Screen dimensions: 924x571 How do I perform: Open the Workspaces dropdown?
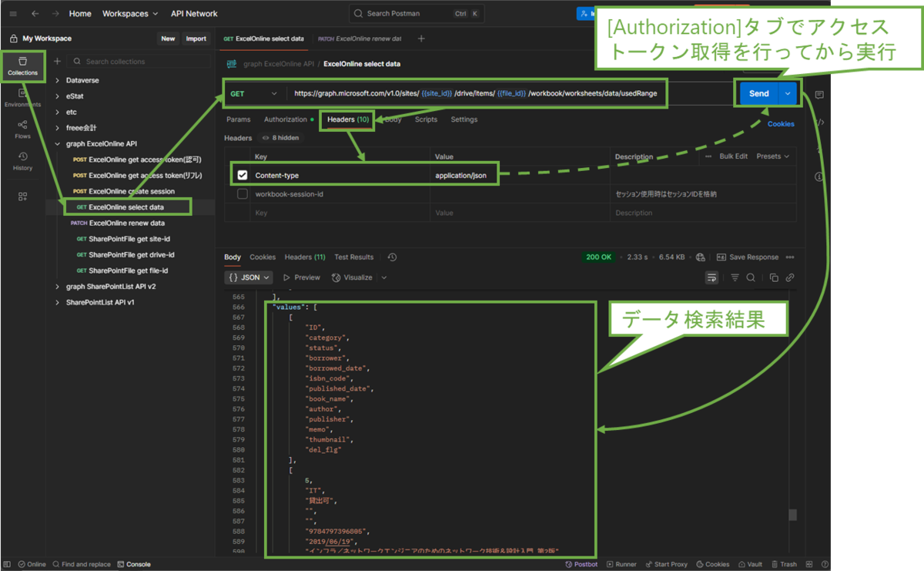(x=130, y=13)
